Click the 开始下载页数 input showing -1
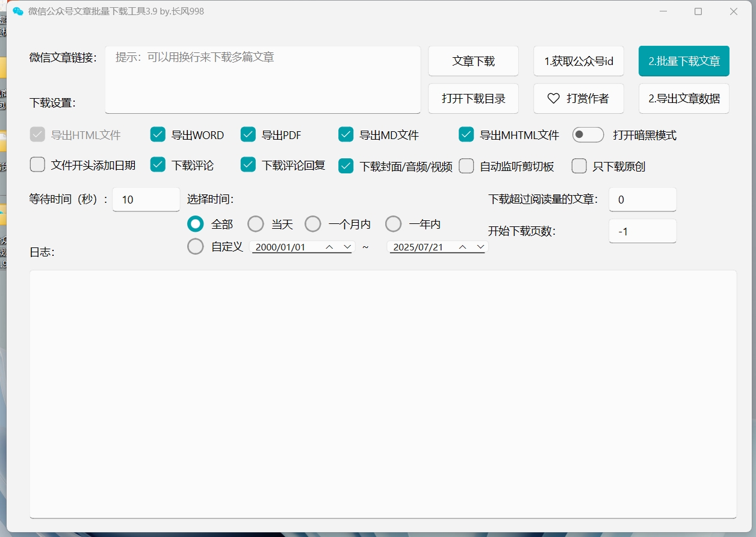756x537 pixels. (x=643, y=231)
